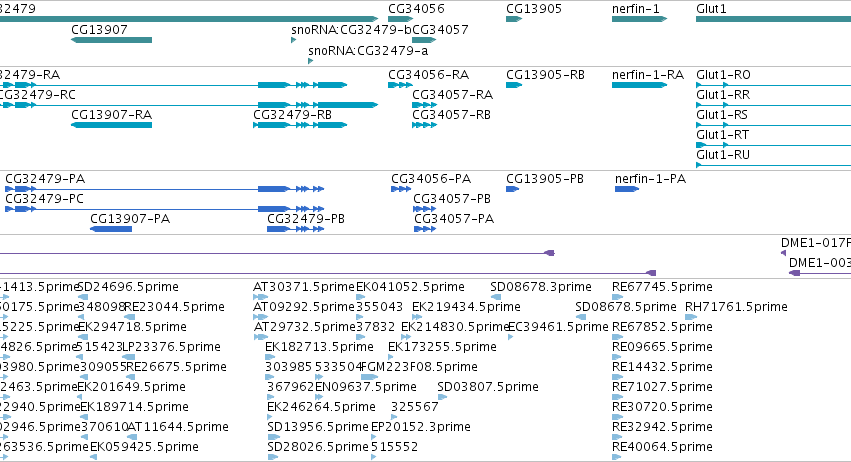This screenshot has height=462, width=851.
Task: Open transcript CG34057-RB
Action: point(451,115)
